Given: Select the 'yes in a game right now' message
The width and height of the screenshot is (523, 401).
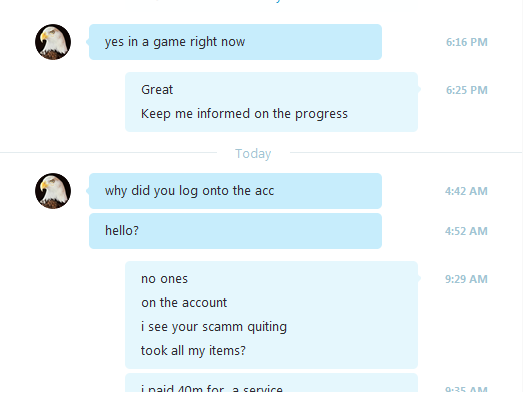Looking at the screenshot, I should point(235,42).
